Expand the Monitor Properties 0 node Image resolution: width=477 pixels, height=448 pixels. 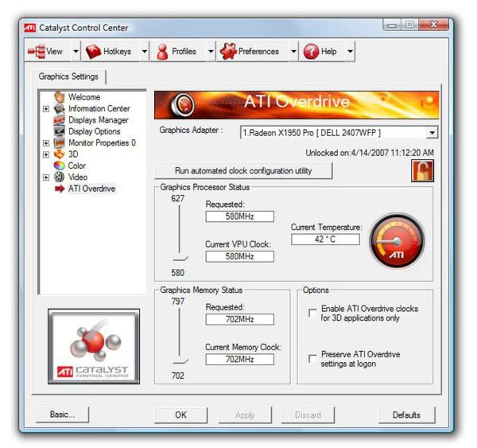coord(46,143)
